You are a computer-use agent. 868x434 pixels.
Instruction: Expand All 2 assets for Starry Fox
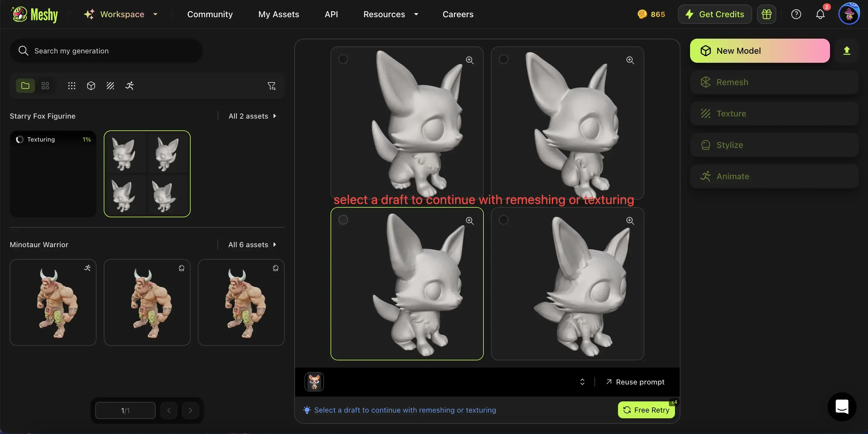(x=252, y=116)
